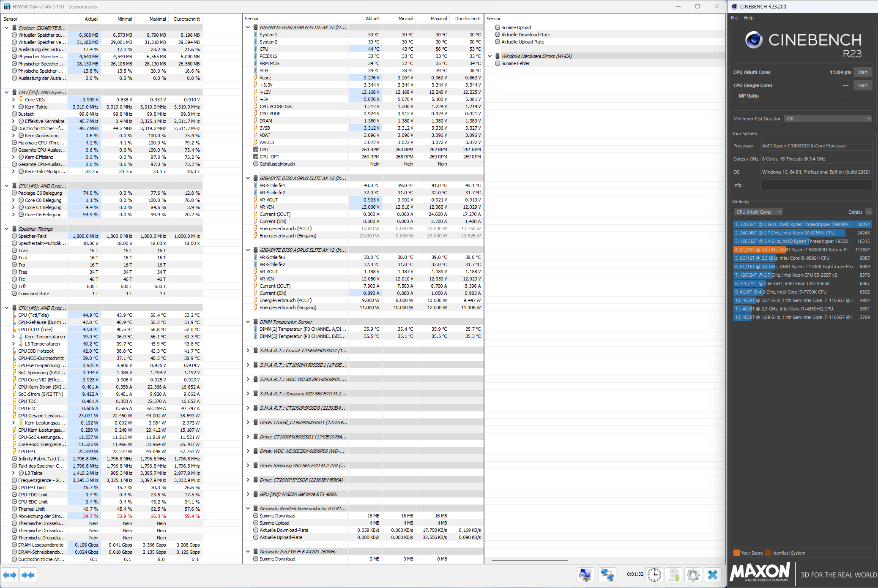
Task: Open the Help menu in Cinebench
Action: click(x=749, y=18)
